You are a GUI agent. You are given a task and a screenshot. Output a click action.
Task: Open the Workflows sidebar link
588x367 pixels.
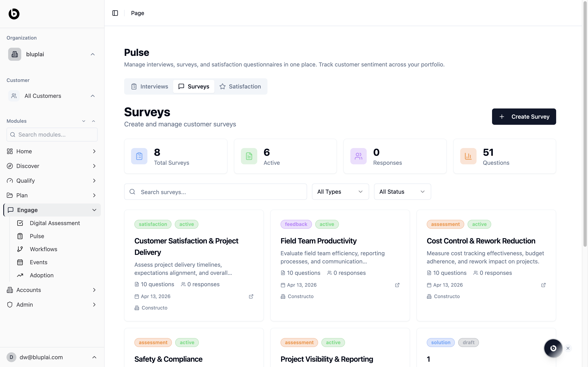click(43, 249)
